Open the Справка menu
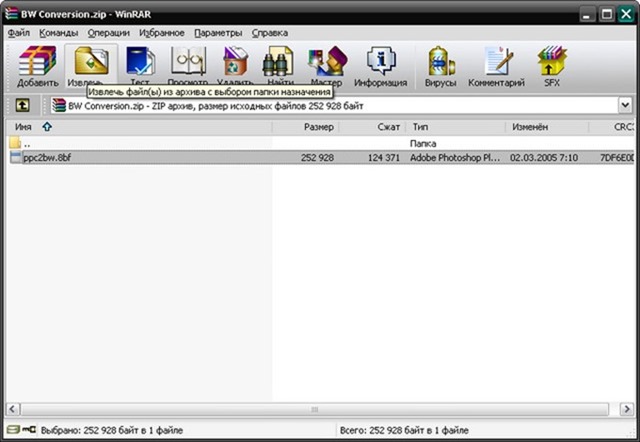The image size is (640, 442). click(x=269, y=33)
